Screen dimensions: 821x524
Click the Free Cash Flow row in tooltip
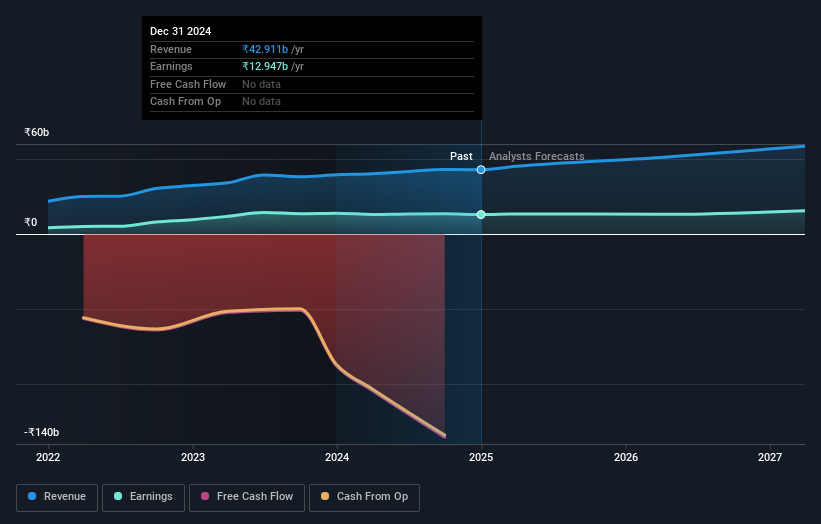pos(312,84)
